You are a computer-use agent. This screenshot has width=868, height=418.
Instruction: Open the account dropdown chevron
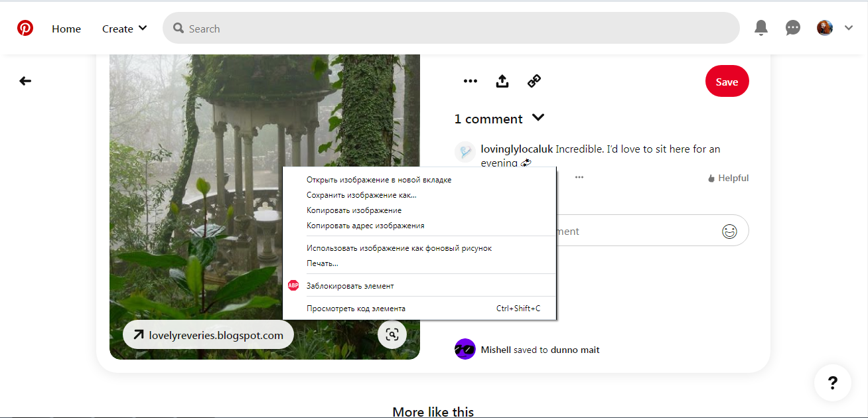tap(849, 28)
